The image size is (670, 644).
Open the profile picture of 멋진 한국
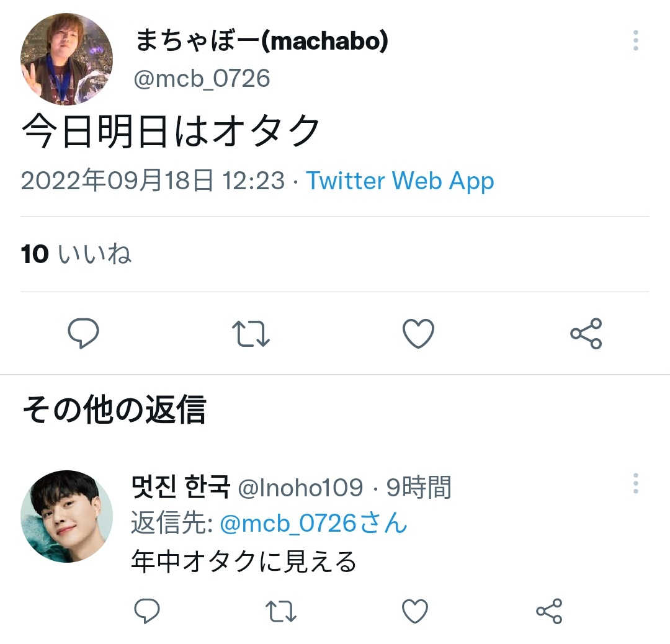point(66,516)
